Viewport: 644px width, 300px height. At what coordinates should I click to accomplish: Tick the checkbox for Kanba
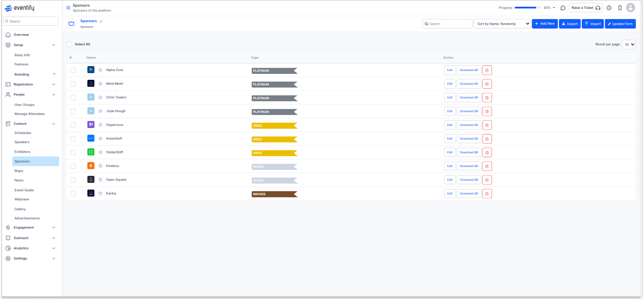tap(73, 194)
